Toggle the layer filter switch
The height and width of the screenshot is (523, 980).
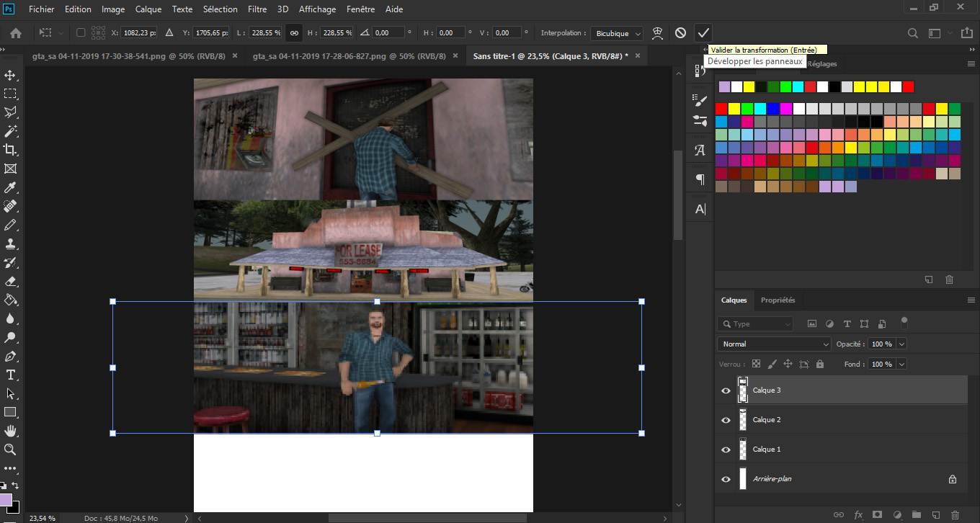(904, 323)
